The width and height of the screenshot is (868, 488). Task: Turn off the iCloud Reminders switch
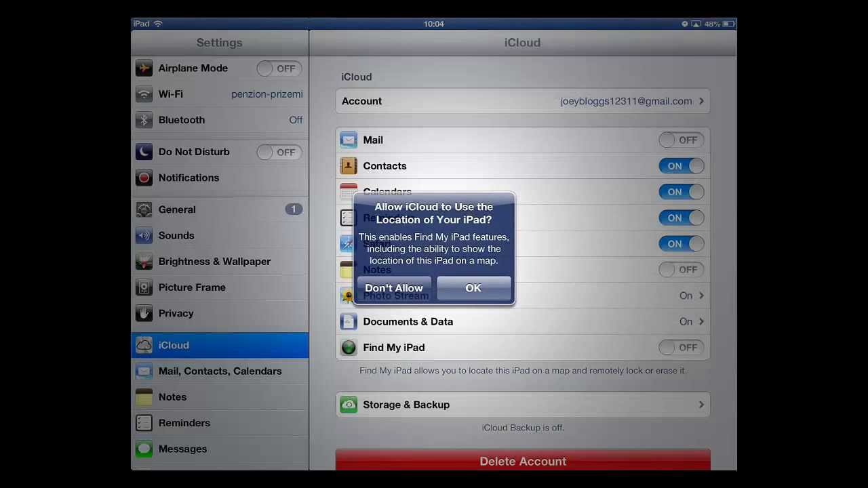coord(681,218)
